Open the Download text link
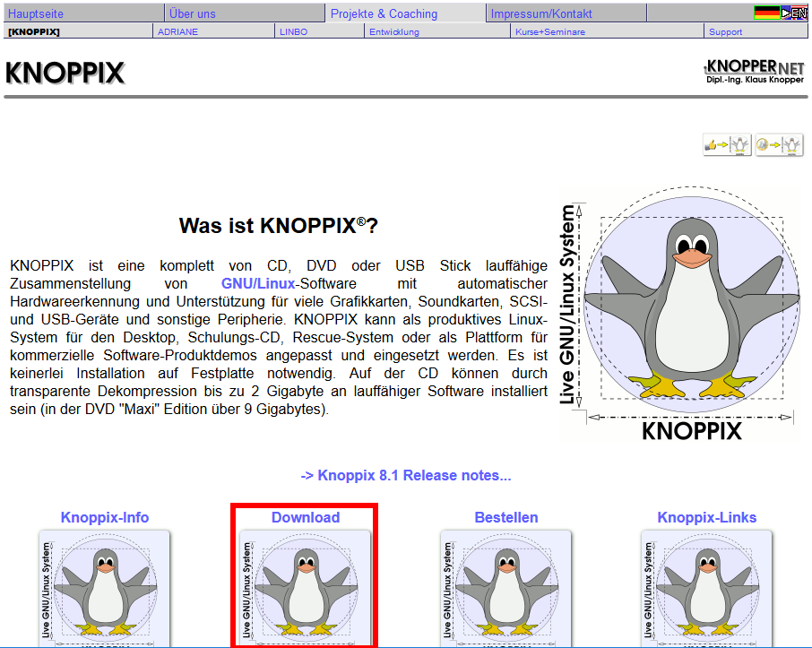This screenshot has width=812, height=648. 306,517
